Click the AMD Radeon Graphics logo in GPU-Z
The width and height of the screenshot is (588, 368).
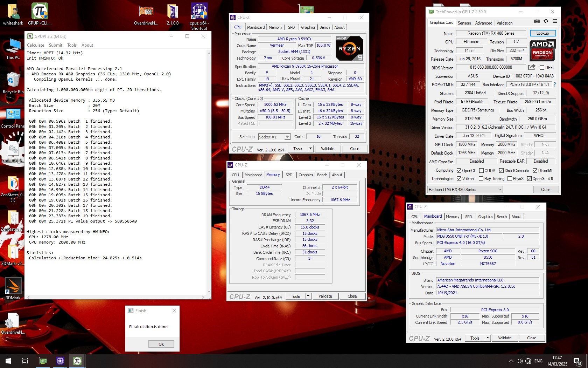(x=542, y=49)
